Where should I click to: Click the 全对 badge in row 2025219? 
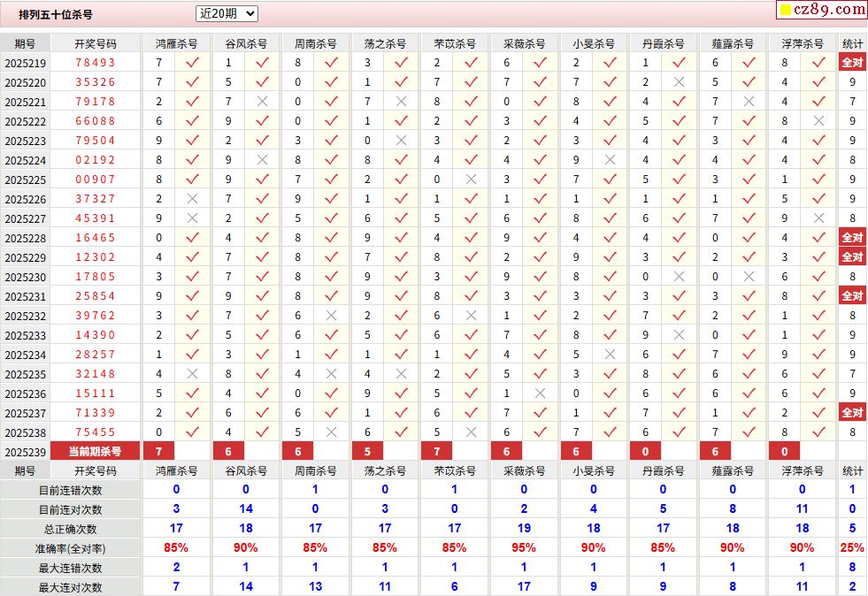point(852,63)
